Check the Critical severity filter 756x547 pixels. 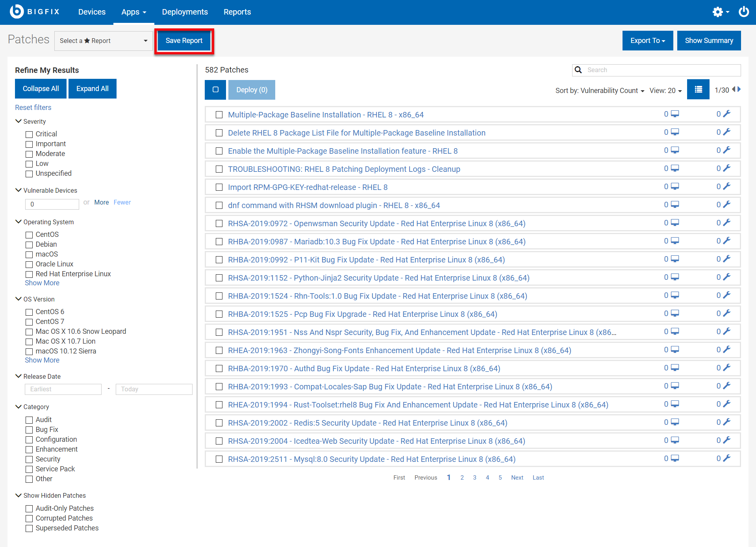[x=29, y=134]
